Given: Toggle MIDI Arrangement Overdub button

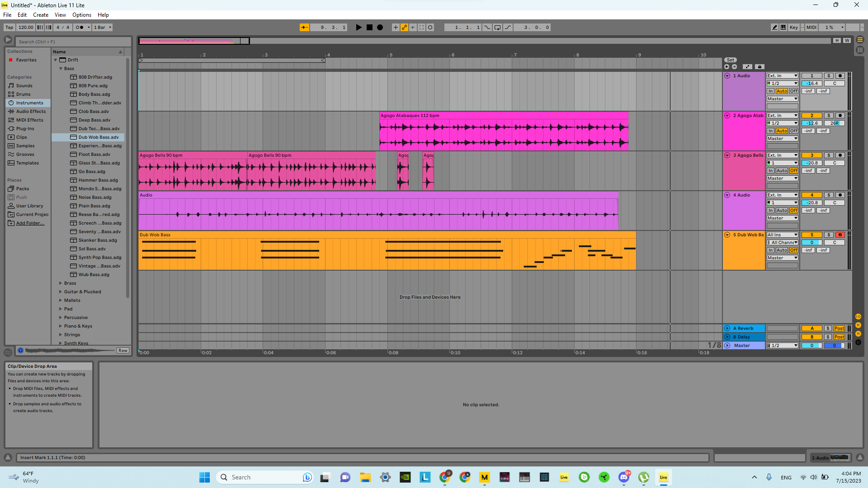Looking at the screenshot, I should (x=396, y=28).
